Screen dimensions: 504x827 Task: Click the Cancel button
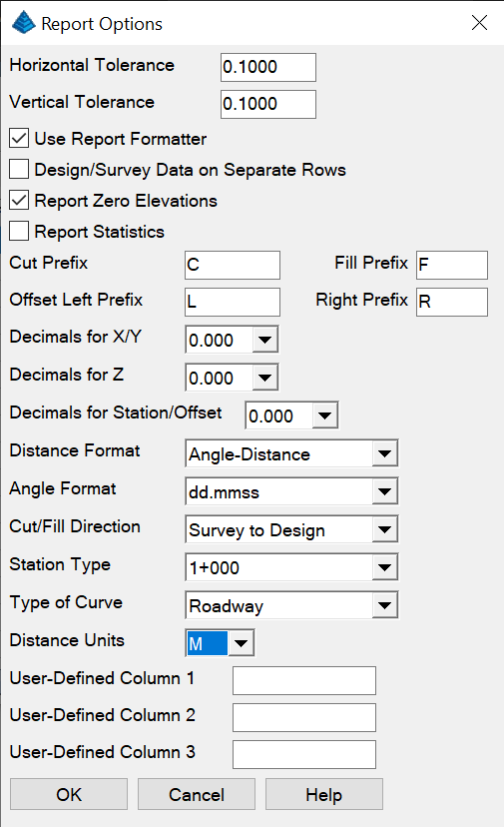197,794
